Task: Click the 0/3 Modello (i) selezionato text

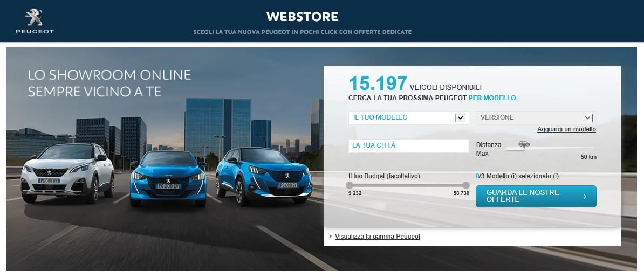Action: (x=517, y=176)
